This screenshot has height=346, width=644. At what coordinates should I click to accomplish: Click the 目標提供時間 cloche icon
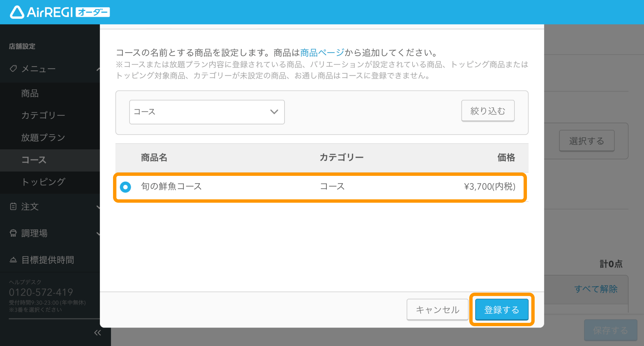tap(13, 260)
